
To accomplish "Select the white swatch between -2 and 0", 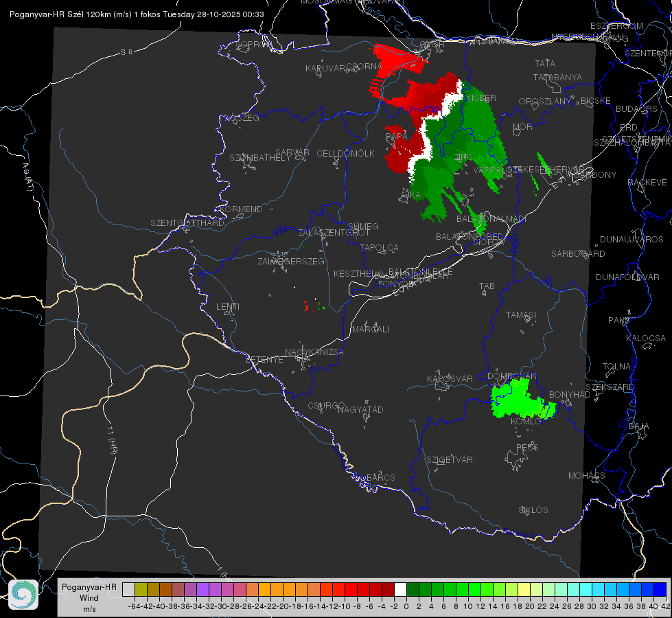I will click(x=400, y=590).
